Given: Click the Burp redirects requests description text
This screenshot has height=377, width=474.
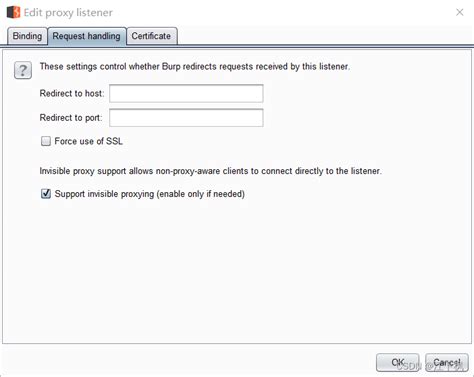Looking at the screenshot, I should click(195, 67).
